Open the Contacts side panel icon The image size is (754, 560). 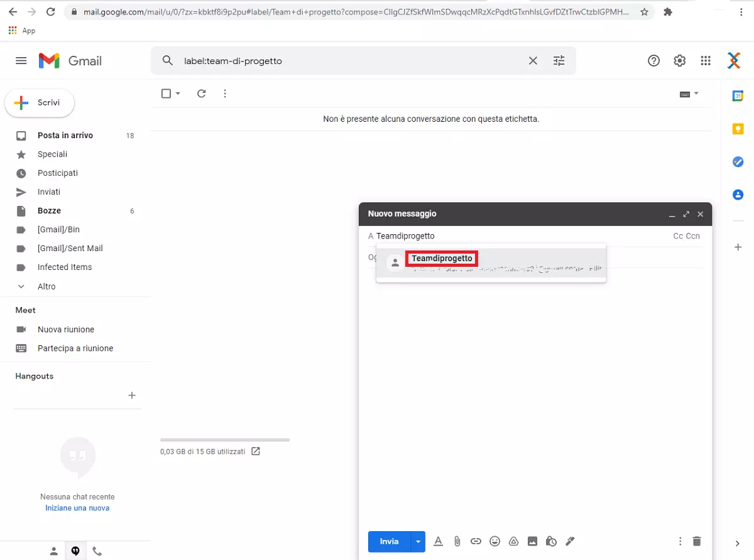coord(738,195)
